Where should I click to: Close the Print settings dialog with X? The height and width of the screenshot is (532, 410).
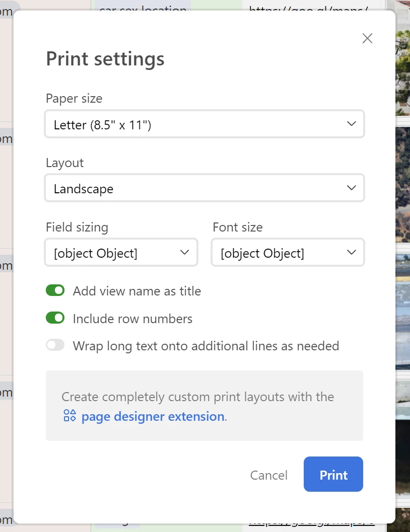(367, 38)
